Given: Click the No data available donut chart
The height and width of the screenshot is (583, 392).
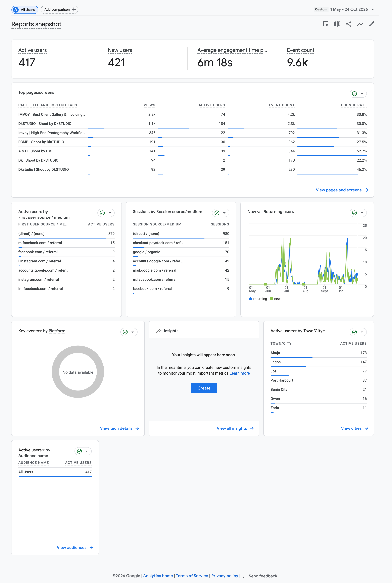Looking at the screenshot, I should click(x=78, y=372).
